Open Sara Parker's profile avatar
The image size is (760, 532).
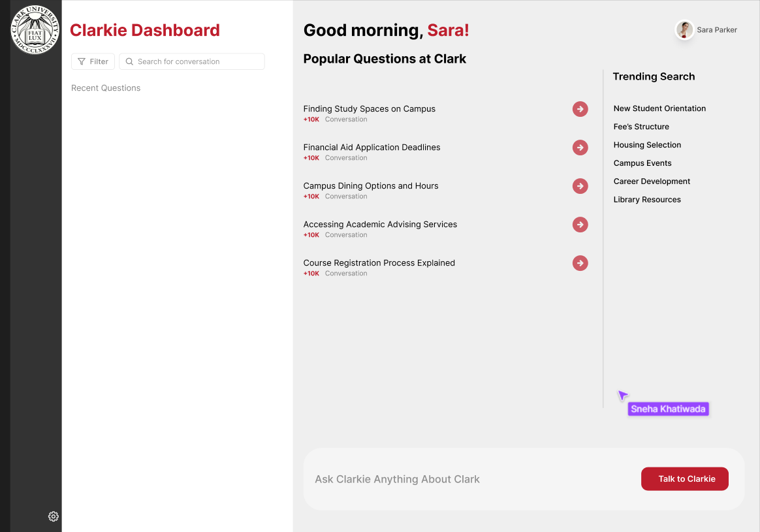pyautogui.click(x=685, y=30)
